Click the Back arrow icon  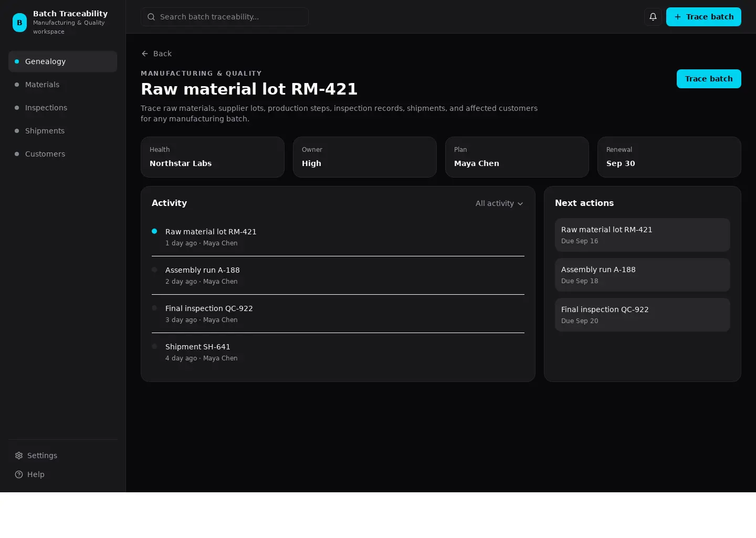click(x=145, y=54)
